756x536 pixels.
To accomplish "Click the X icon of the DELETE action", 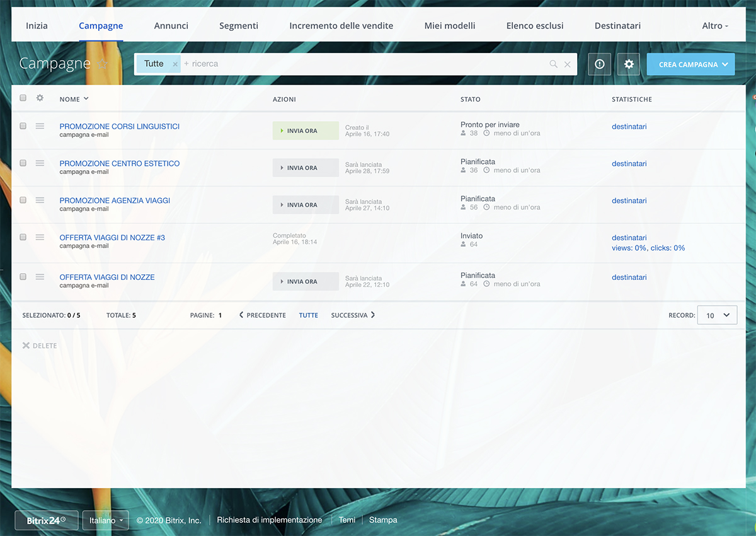I will pyautogui.click(x=26, y=346).
